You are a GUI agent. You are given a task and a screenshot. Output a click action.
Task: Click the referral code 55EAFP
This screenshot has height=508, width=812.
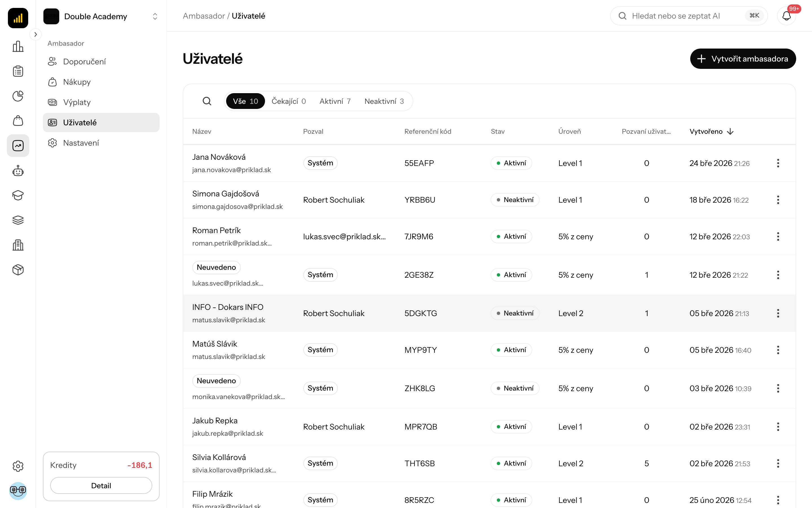pos(419,163)
